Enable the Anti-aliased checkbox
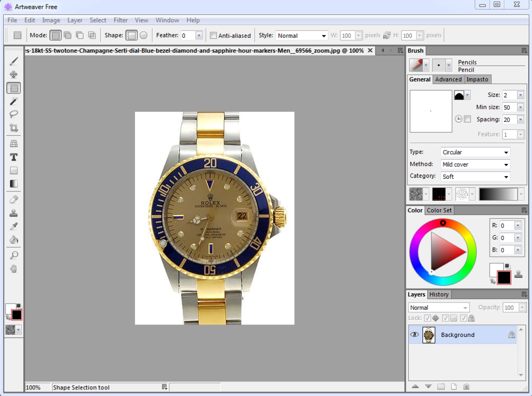Screen dimensions: 532x396 click(x=213, y=36)
